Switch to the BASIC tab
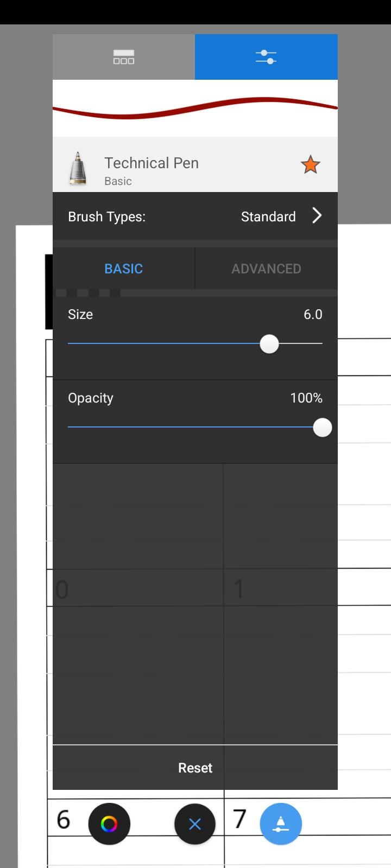Screen dimensions: 391x868 point(124,269)
